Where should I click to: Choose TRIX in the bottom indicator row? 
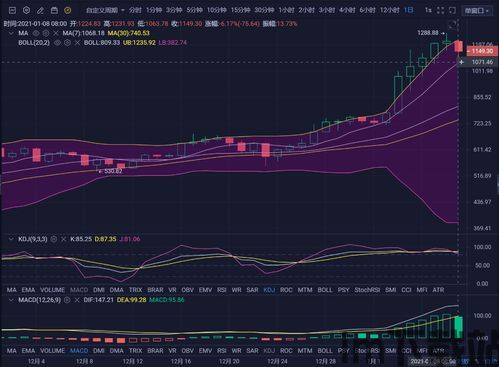click(x=135, y=351)
